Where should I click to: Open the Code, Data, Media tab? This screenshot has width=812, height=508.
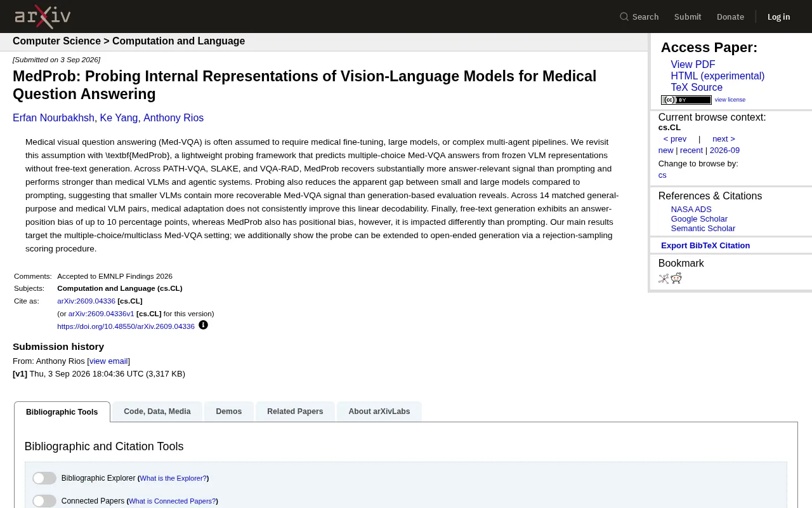point(157,411)
